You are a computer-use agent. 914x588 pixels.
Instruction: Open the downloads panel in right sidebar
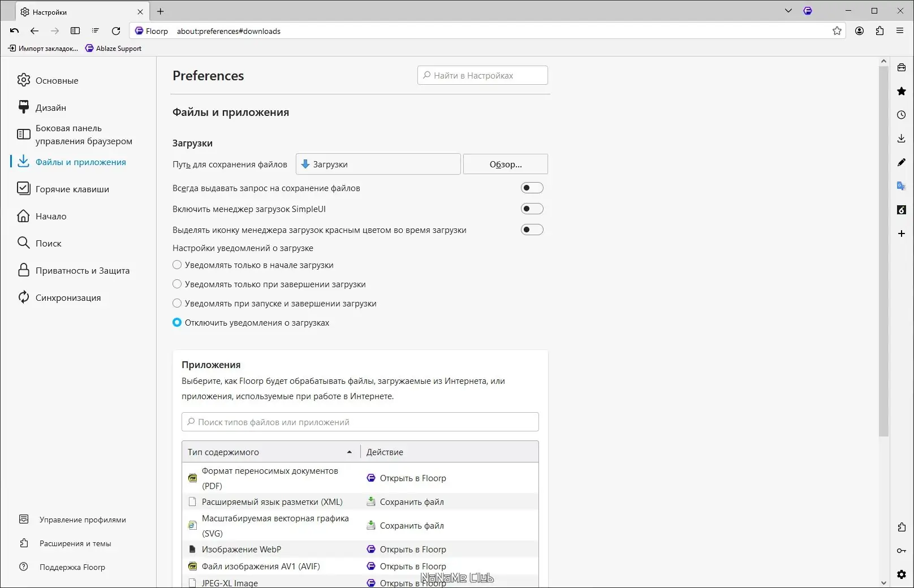pos(902,139)
